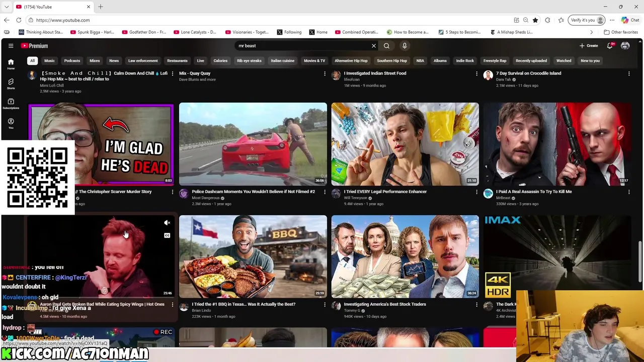Open options for #1 BBQ video
Viewport: 644px width, 362px height.
325,305
